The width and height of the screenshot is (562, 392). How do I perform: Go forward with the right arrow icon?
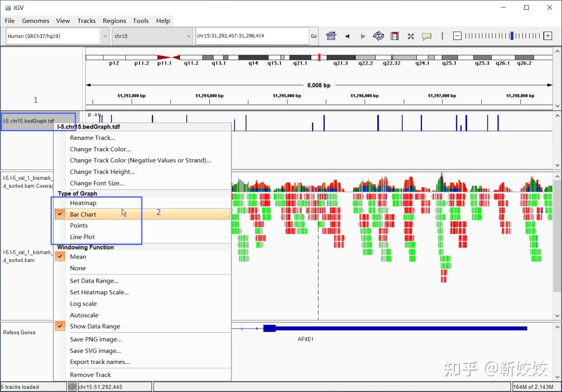[x=363, y=36]
